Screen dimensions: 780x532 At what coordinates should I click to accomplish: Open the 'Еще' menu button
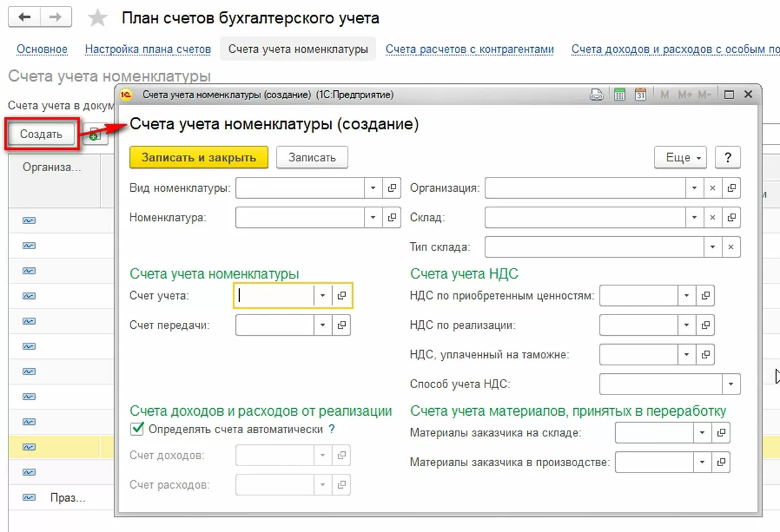pyautogui.click(x=680, y=158)
